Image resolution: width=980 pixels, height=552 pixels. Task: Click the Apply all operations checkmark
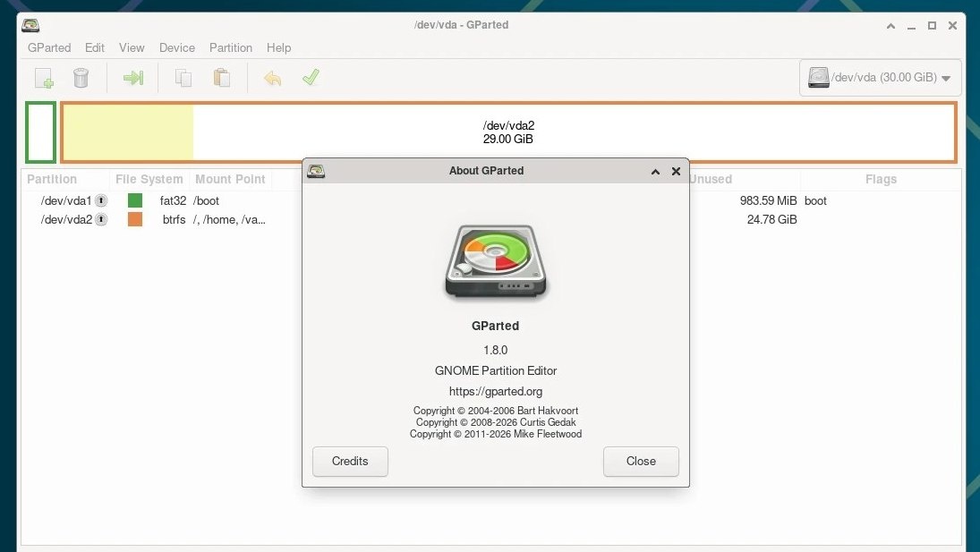coord(311,78)
